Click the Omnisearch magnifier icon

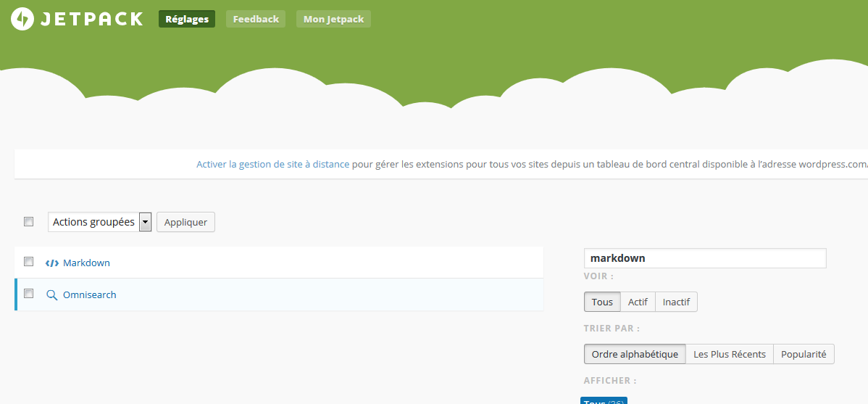pos(52,295)
